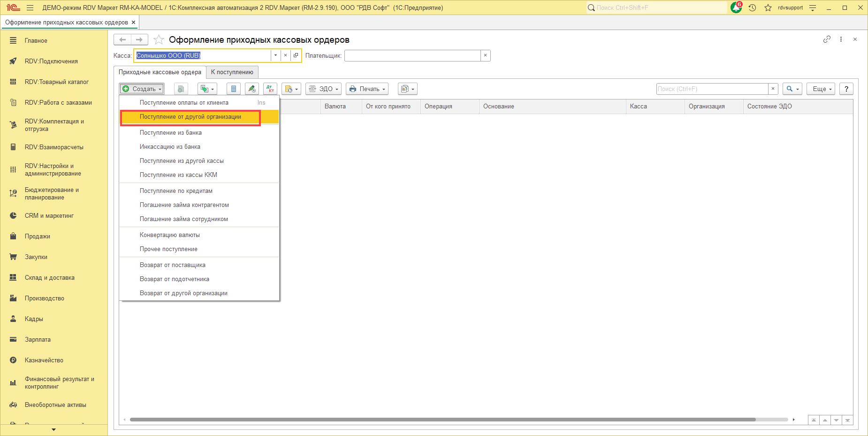Click the get link chain icon

(827, 39)
